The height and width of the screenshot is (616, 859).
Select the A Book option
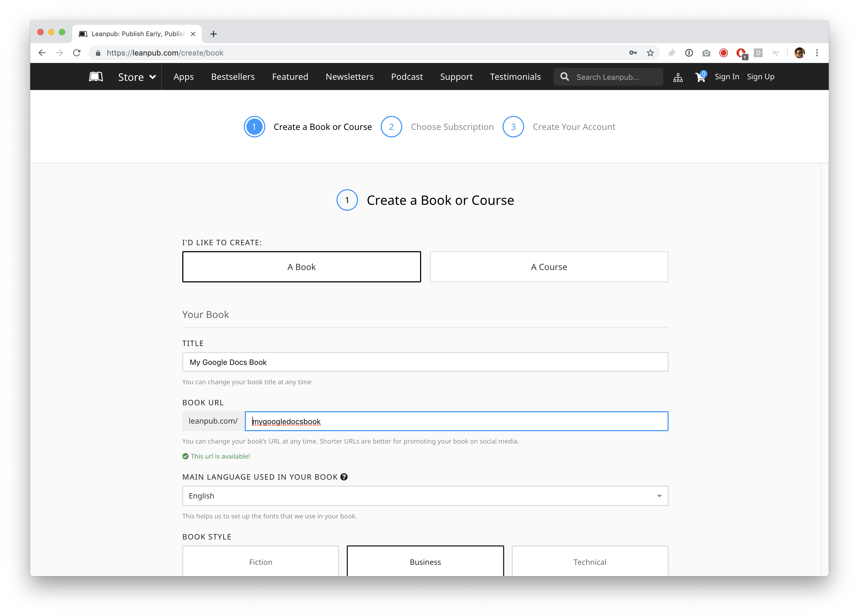pyautogui.click(x=301, y=267)
